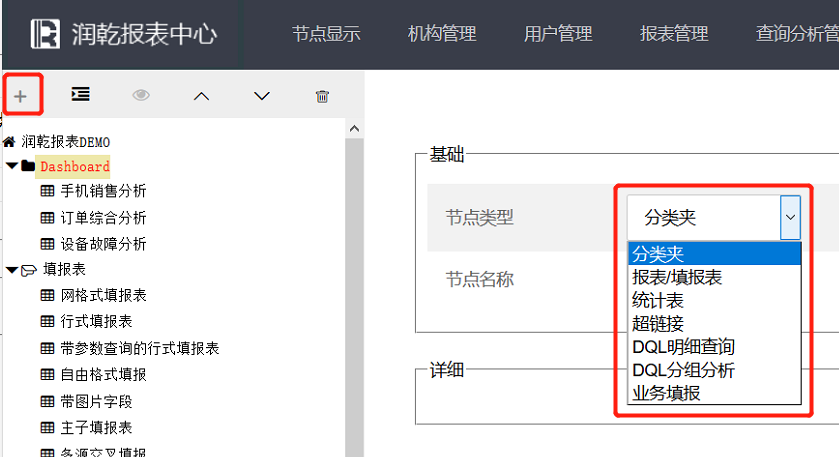
Task: Click the indent list toolbar icon
Action: coord(80,95)
